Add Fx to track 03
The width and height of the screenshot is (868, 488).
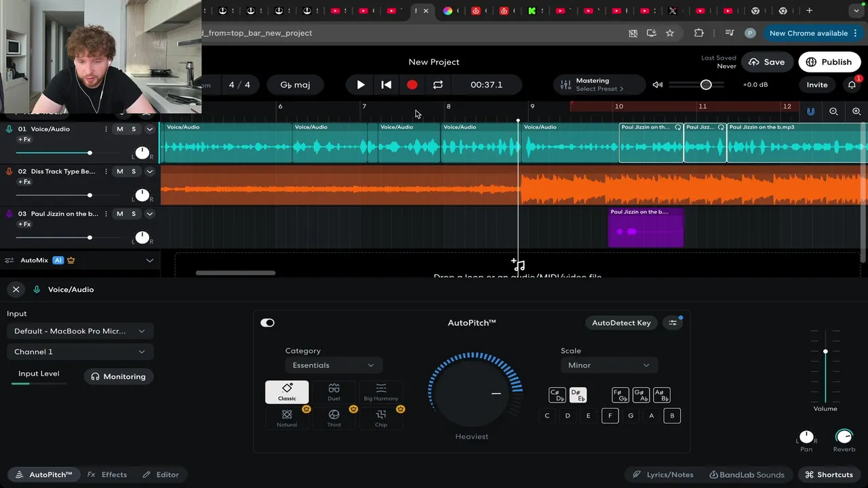pos(24,224)
